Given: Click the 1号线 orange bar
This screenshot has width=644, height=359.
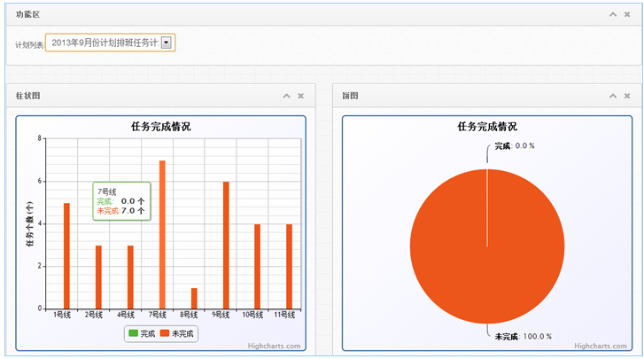Looking at the screenshot, I should point(66,256).
